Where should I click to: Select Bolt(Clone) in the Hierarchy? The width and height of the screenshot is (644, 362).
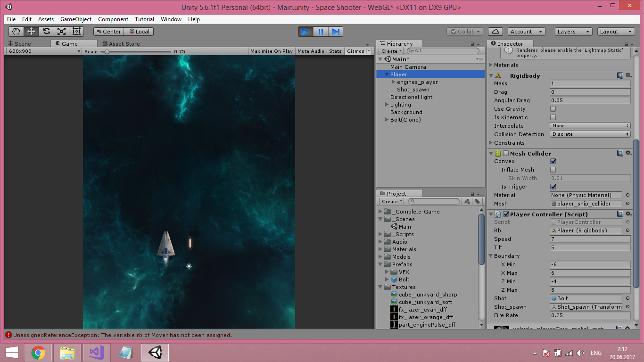point(405,120)
